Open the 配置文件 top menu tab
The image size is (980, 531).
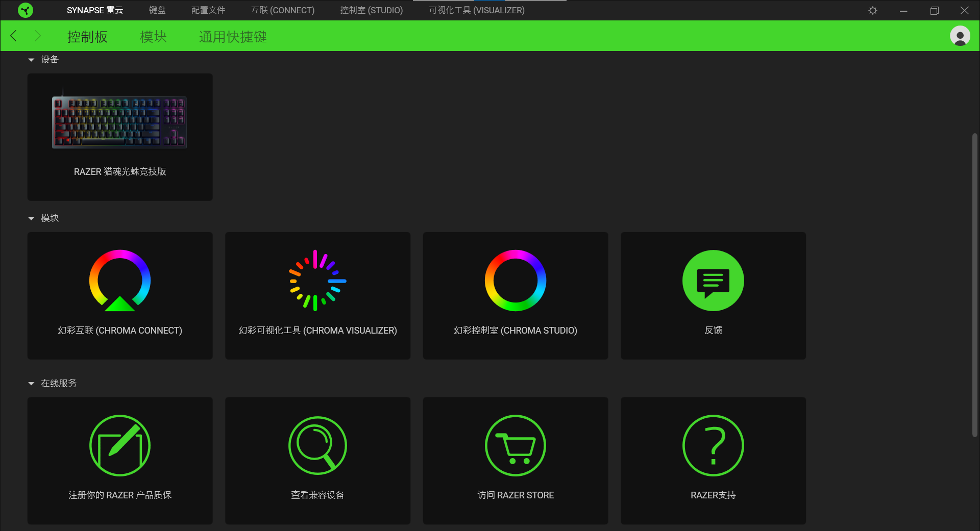click(208, 10)
